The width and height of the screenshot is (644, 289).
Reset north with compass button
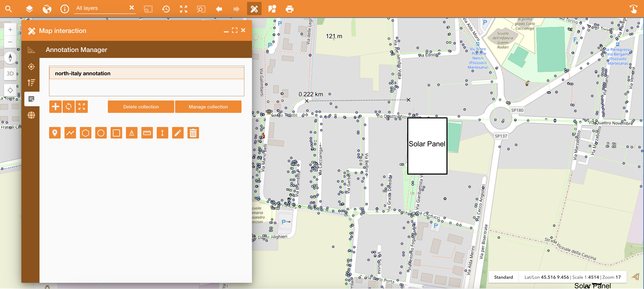pos(10,58)
